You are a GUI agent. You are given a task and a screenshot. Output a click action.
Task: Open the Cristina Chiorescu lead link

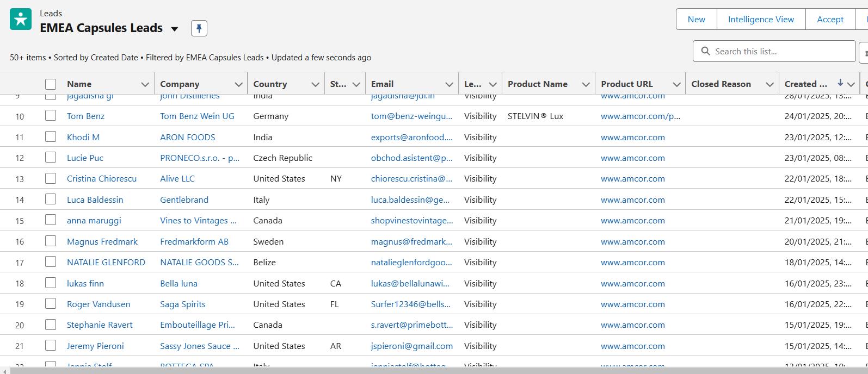click(x=102, y=179)
